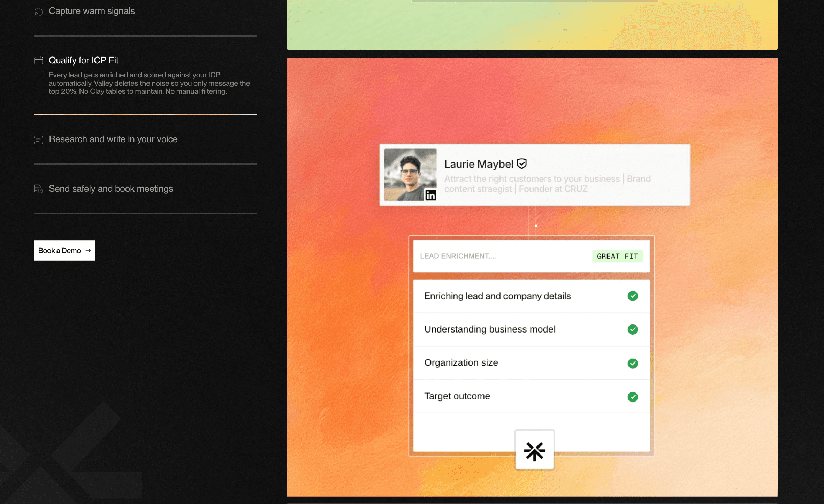Image resolution: width=824 pixels, height=504 pixels.
Task: Click green check for Enriching lead and company details
Action: (x=633, y=296)
